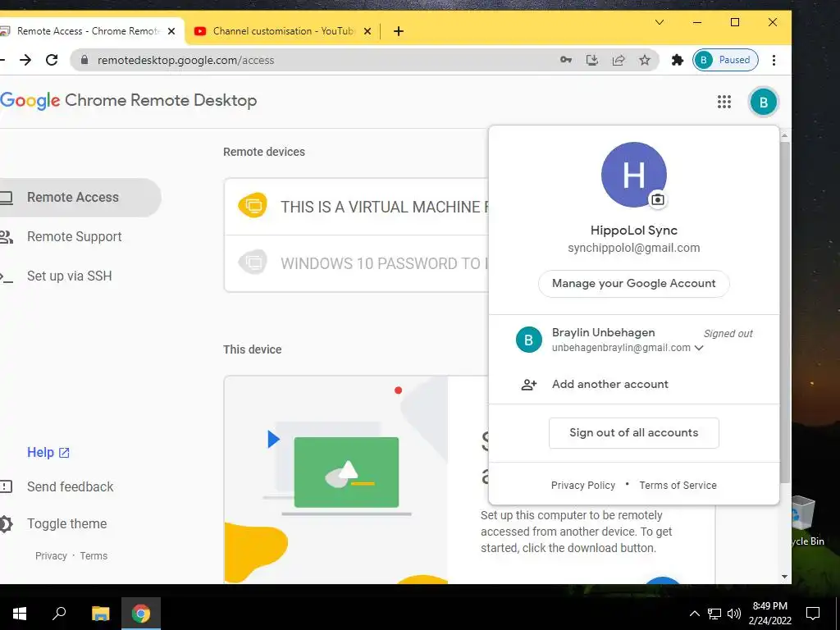Click Toggle theme in the sidebar

pyautogui.click(x=66, y=524)
